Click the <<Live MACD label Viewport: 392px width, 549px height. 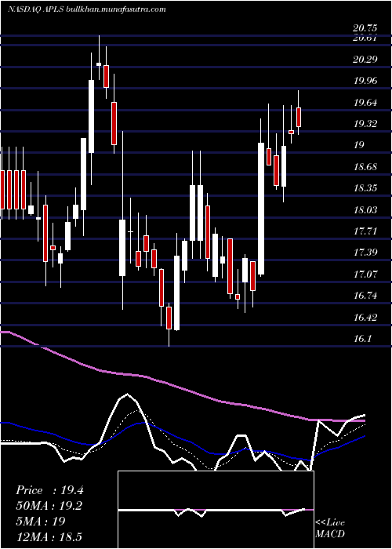(x=330, y=528)
